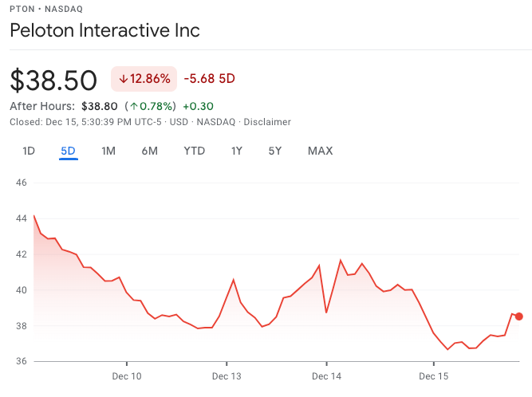Click the $38.50 current price

[x=53, y=81]
